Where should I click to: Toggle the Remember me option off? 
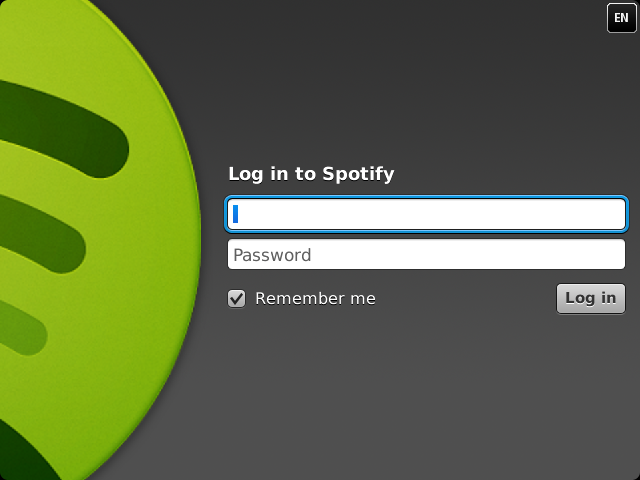237,298
